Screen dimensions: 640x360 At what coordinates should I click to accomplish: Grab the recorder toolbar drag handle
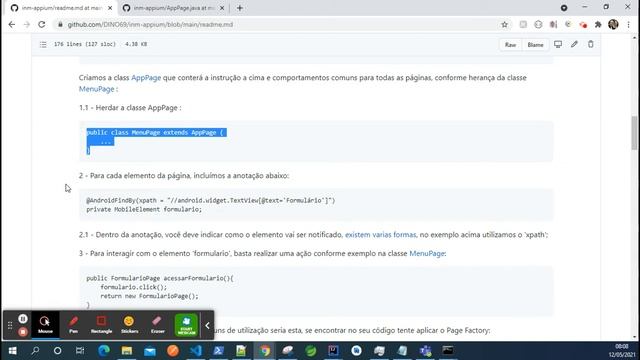coord(10,325)
